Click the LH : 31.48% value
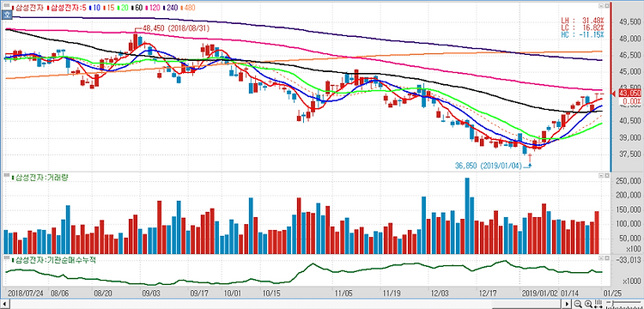 (x=582, y=20)
